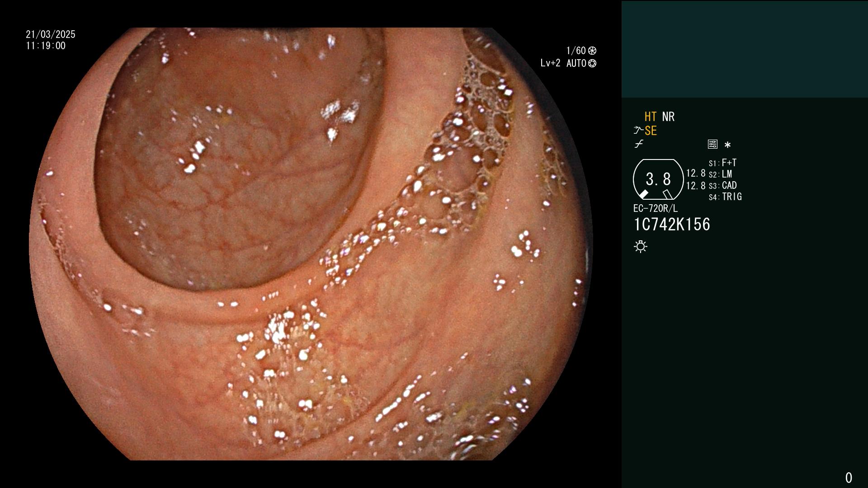Click the upper 12.8 diameter value

[x=696, y=174]
